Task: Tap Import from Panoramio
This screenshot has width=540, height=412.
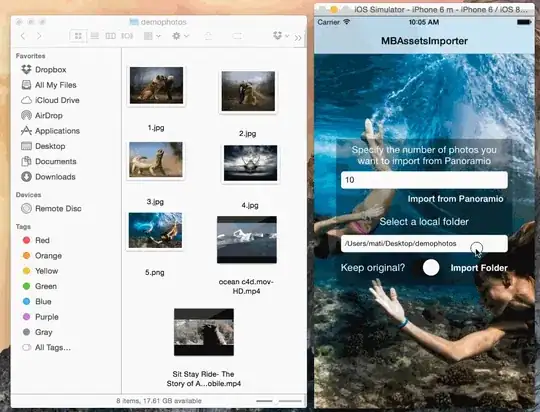Action: pos(455,199)
